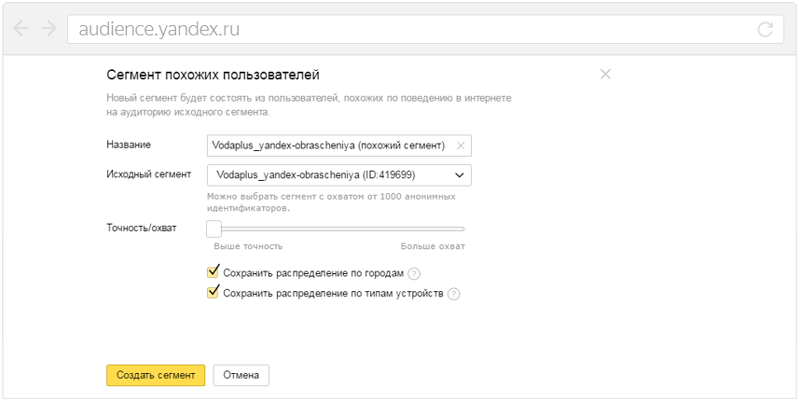Image resolution: width=800 pixels, height=401 pixels.
Task: Close the similar users segment dialog
Action: pos(605,74)
